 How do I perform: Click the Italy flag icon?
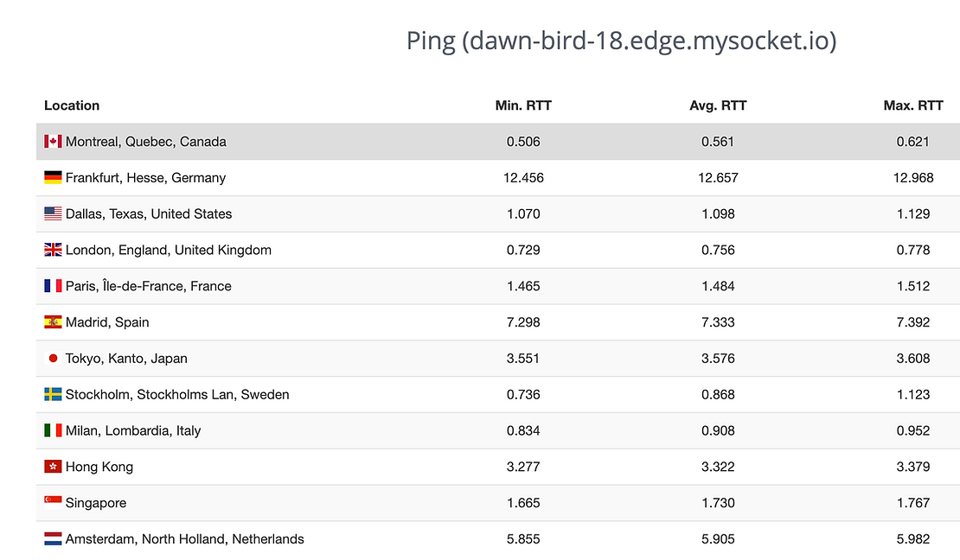point(53,430)
